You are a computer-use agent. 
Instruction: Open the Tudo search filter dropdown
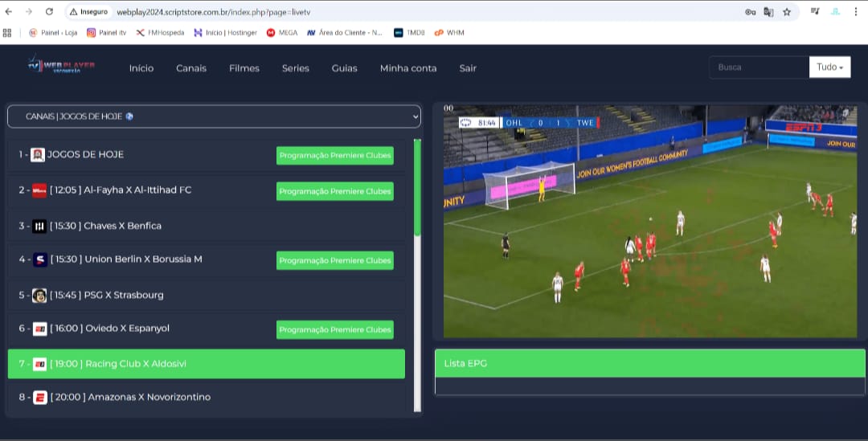pyautogui.click(x=829, y=67)
